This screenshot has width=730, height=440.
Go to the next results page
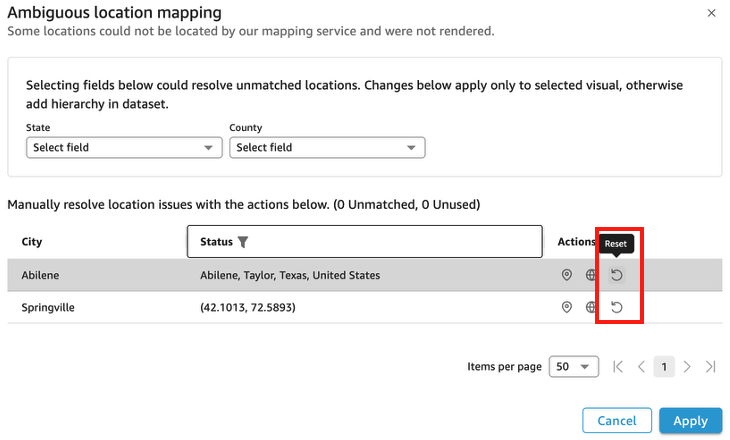click(x=687, y=367)
